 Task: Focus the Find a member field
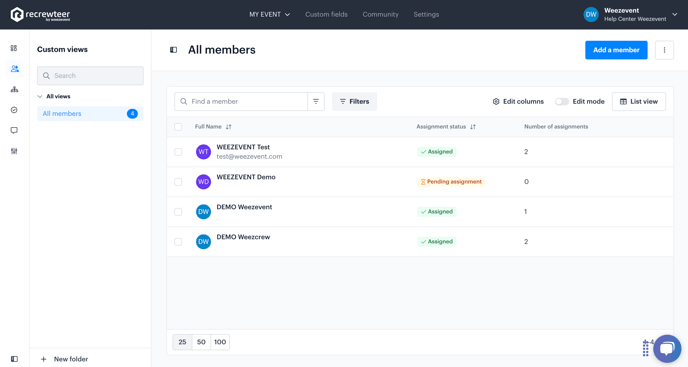point(241,101)
